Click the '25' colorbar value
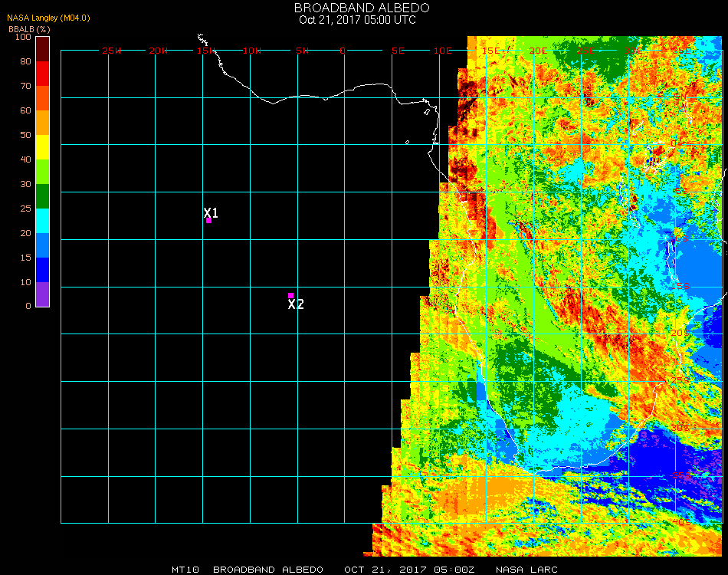This screenshot has width=728, height=575. tap(25, 209)
